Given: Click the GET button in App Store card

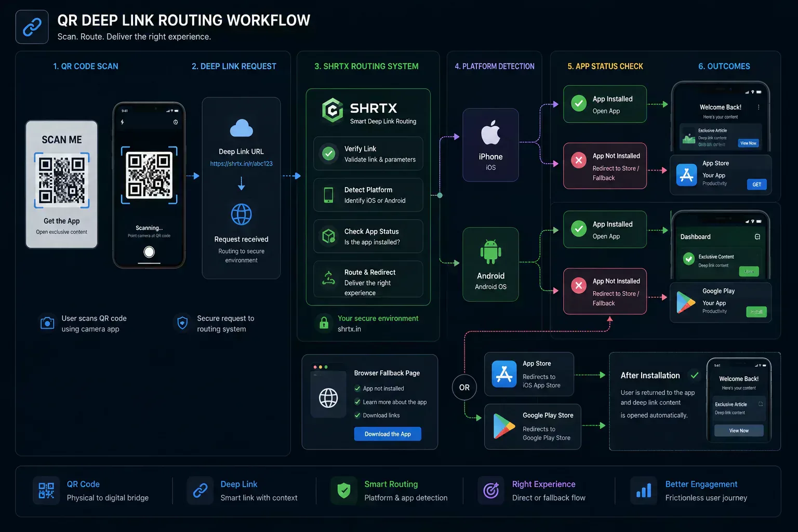Looking at the screenshot, I should tap(757, 184).
